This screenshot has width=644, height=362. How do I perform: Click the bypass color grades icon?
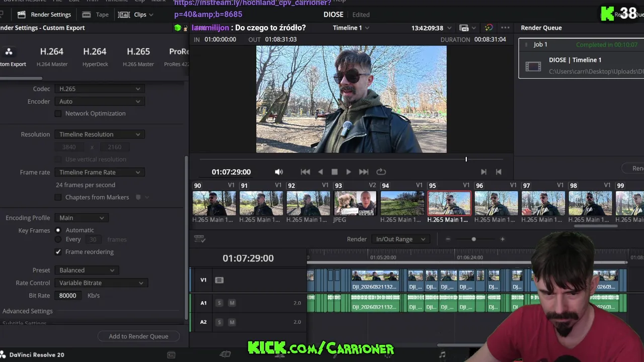tap(489, 28)
